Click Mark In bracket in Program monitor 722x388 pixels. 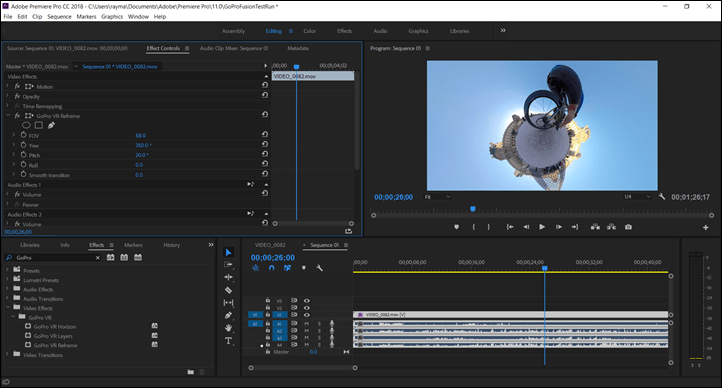pos(473,227)
